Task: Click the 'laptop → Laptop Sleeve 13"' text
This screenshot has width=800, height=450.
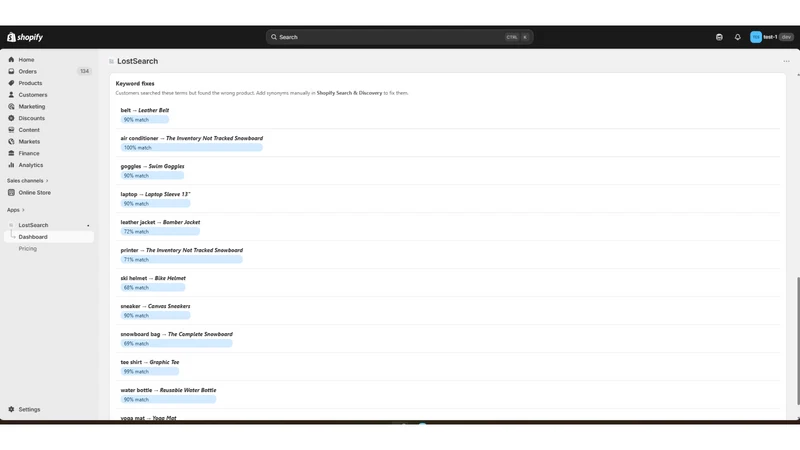Action: (156, 194)
